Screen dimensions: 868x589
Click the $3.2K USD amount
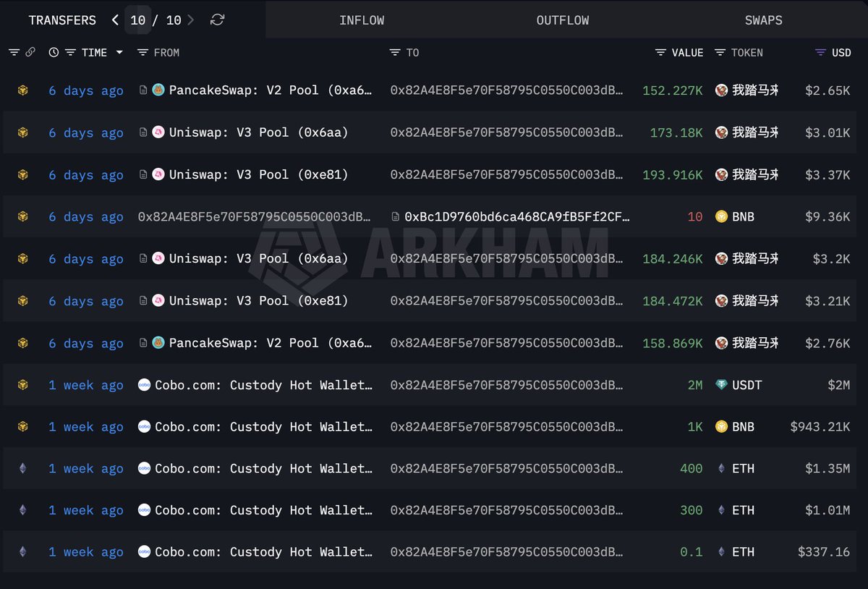(x=831, y=258)
